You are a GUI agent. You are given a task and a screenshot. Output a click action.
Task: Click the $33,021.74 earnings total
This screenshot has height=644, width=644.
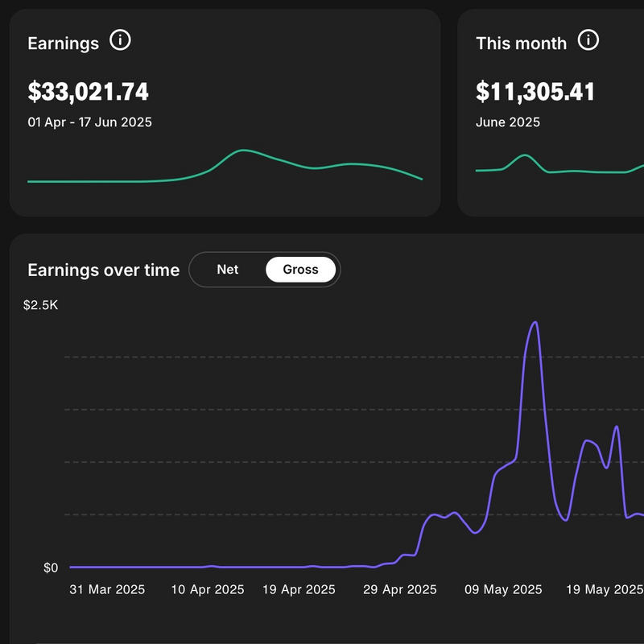[x=88, y=92]
